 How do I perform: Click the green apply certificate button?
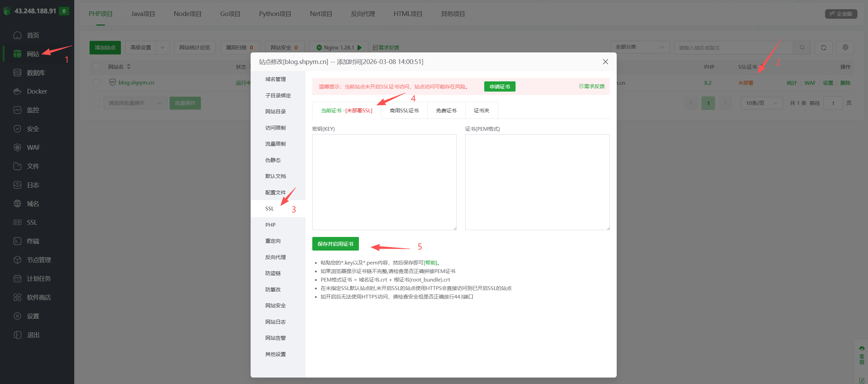point(500,87)
